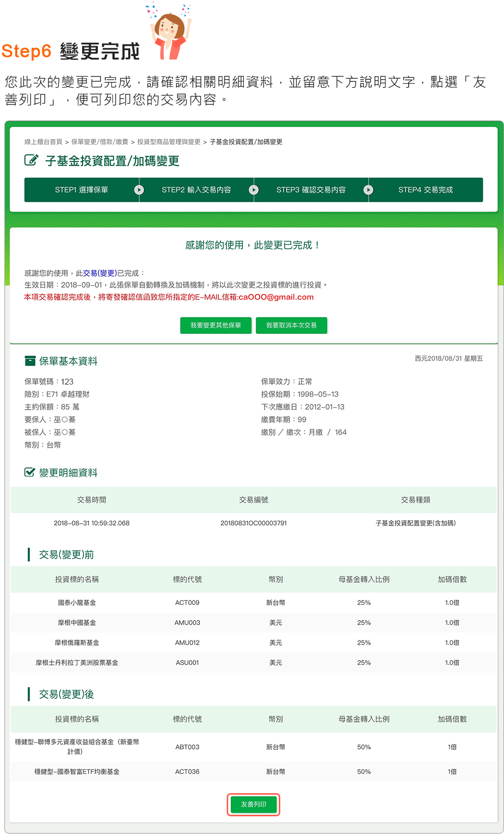Viewport: 504px width, 834px height.
Task: Click transaction time 2018-08-31 10:59:32.068
Action: pyautogui.click(x=91, y=523)
